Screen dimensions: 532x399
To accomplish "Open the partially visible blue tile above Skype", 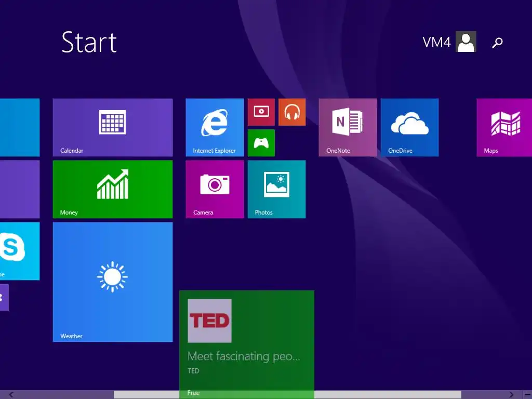I will [x=20, y=127].
